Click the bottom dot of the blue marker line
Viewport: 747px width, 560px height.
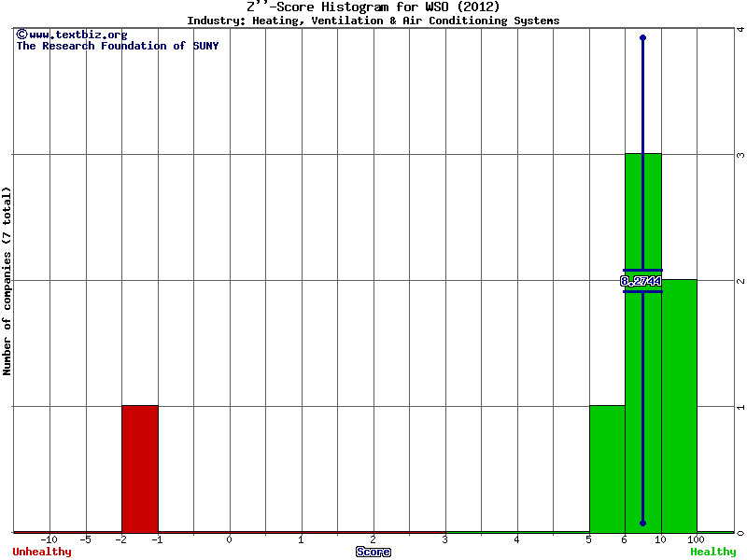pos(643,523)
